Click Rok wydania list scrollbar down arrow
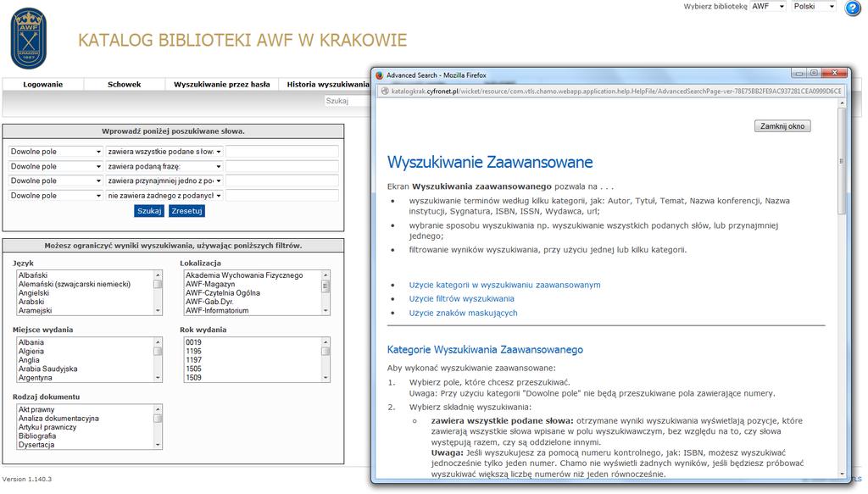 325,378
